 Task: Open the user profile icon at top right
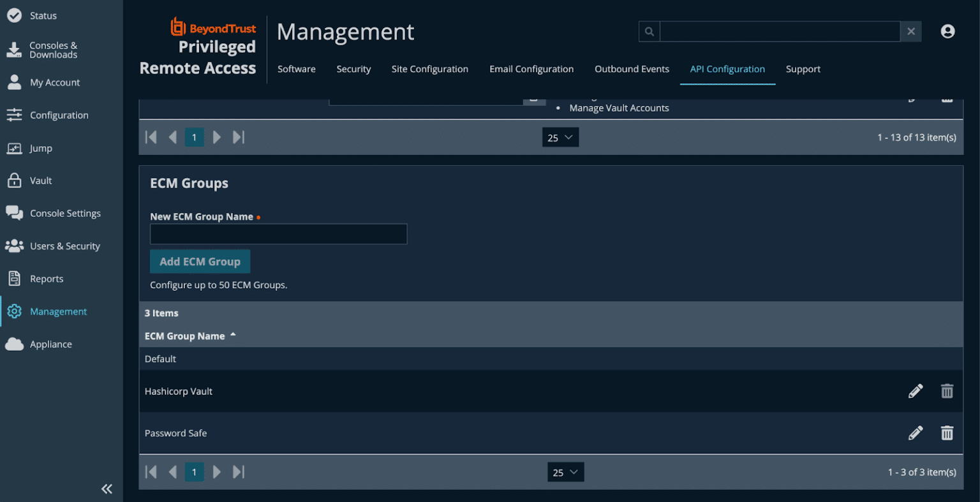pyautogui.click(x=947, y=31)
